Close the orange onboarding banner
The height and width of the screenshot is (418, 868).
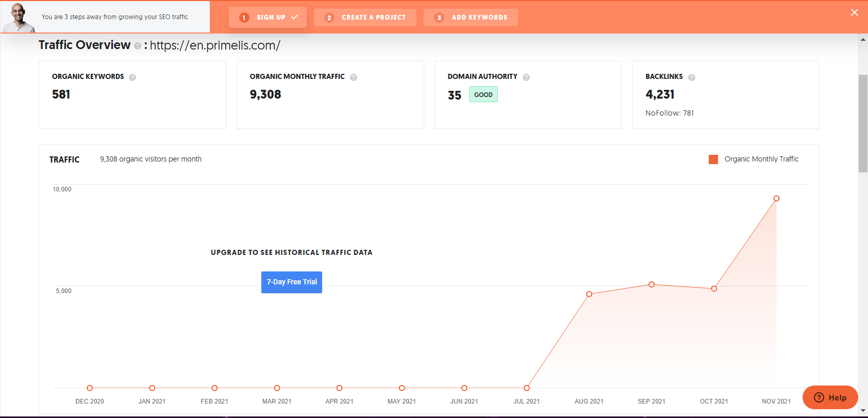(x=855, y=12)
